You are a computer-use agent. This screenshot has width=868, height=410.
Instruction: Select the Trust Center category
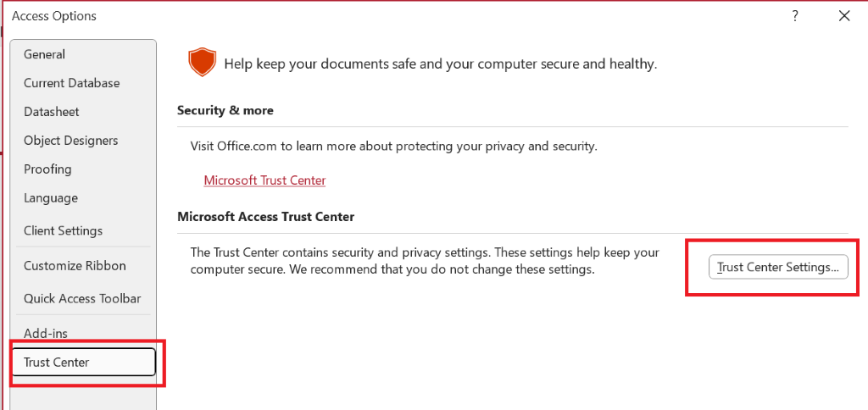57,363
